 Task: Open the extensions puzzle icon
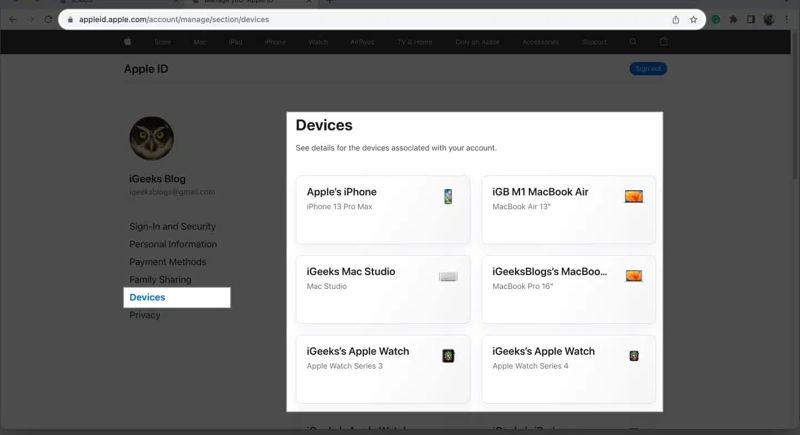(x=733, y=19)
